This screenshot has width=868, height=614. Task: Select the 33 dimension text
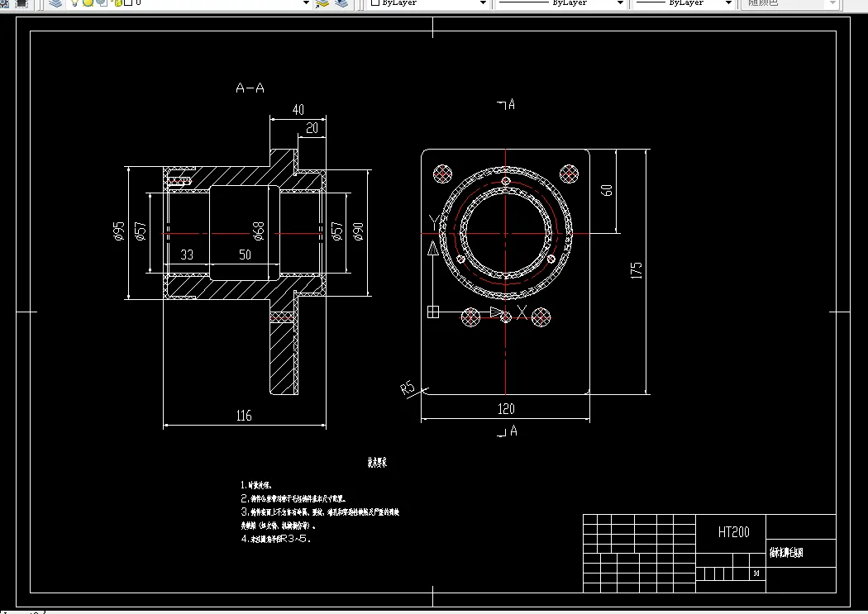[187, 255]
